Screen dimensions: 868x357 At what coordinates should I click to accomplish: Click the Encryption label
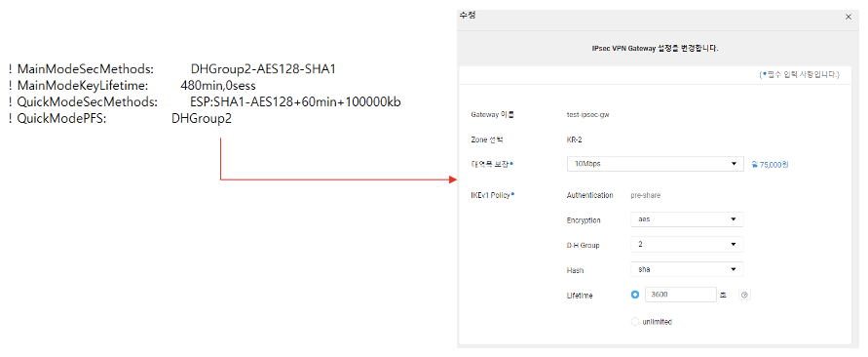point(583,220)
